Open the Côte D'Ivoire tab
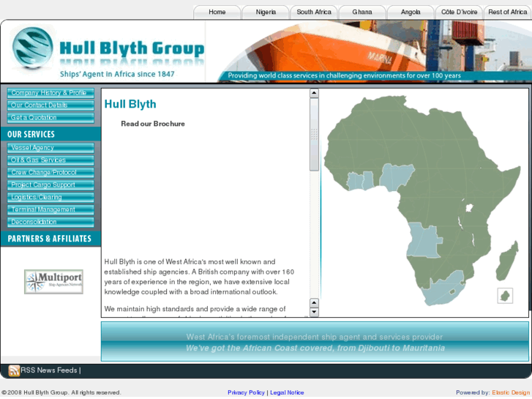 point(459,12)
